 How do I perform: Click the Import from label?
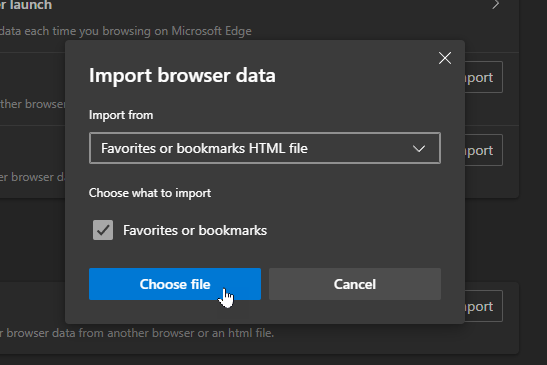[x=121, y=115]
